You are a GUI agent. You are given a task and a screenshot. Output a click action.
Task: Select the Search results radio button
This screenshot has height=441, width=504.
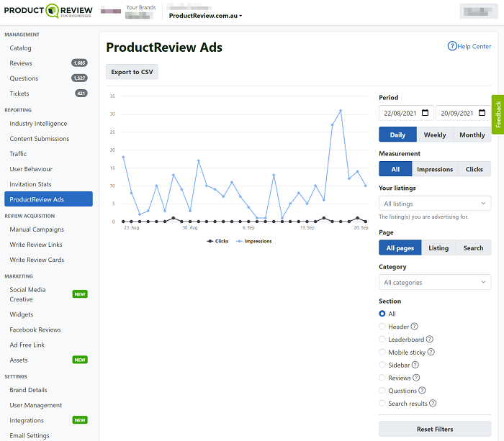point(382,403)
